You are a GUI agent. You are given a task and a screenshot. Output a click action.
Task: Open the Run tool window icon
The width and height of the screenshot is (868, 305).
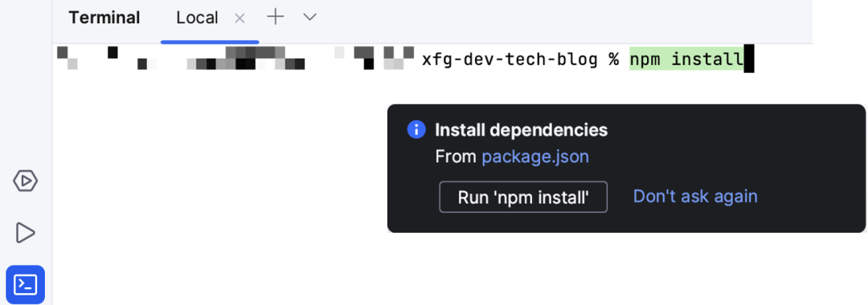[26, 233]
